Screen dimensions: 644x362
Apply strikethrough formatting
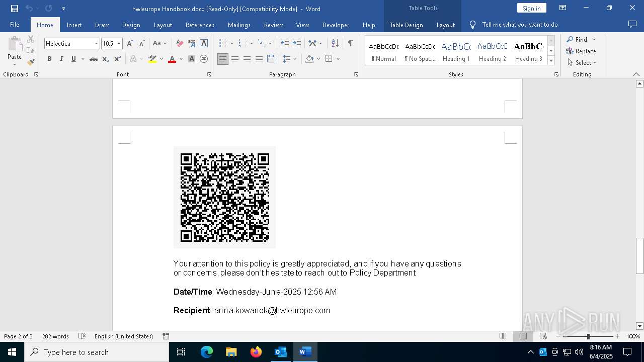[x=94, y=59]
